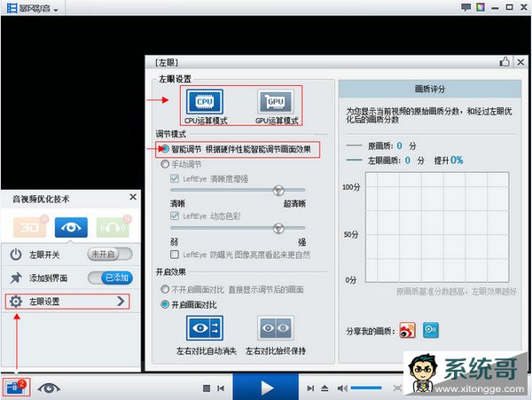
Task: Adjust the volume slider
Action: pyautogui.click(x=366, y=388)
